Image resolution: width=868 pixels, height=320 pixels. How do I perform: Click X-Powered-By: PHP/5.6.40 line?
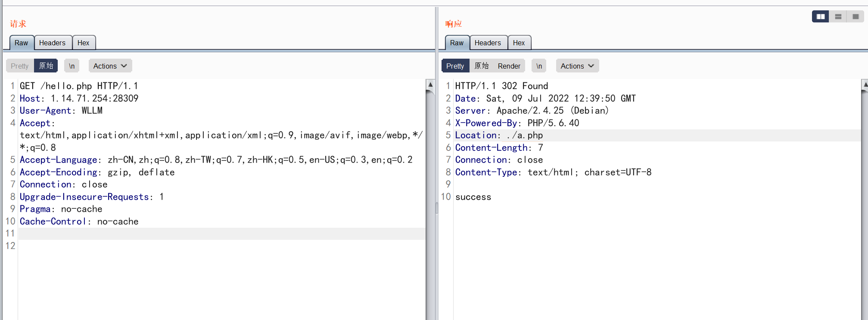click(517, 123)
